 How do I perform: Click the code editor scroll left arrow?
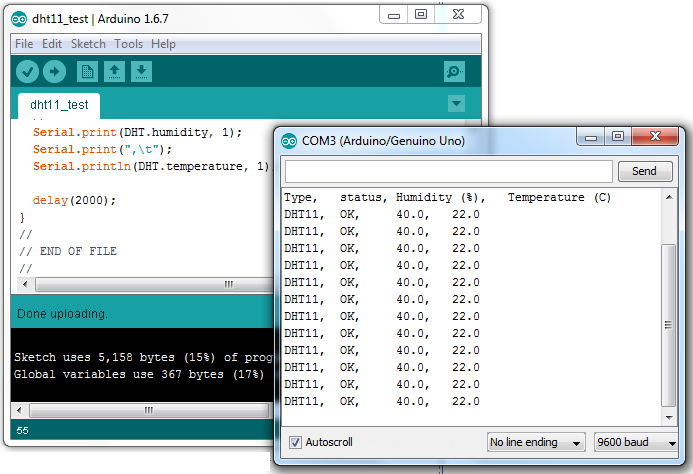click(25, 284)
